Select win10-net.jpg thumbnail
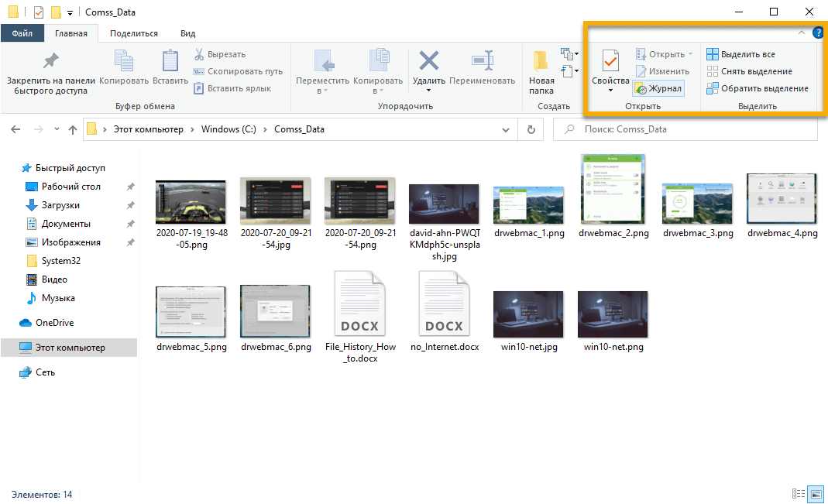 pos(528,314)
